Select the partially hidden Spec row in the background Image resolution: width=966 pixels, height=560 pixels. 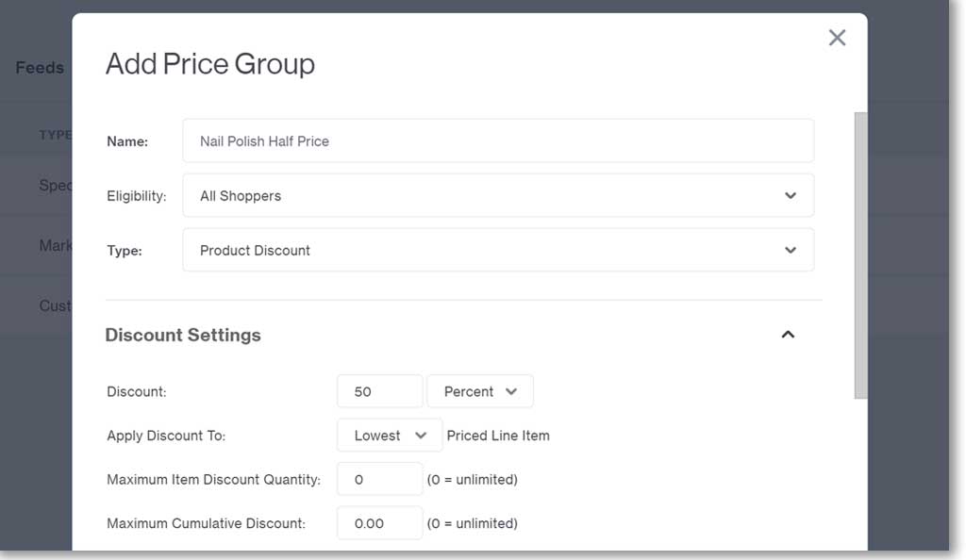coord(55,186)
